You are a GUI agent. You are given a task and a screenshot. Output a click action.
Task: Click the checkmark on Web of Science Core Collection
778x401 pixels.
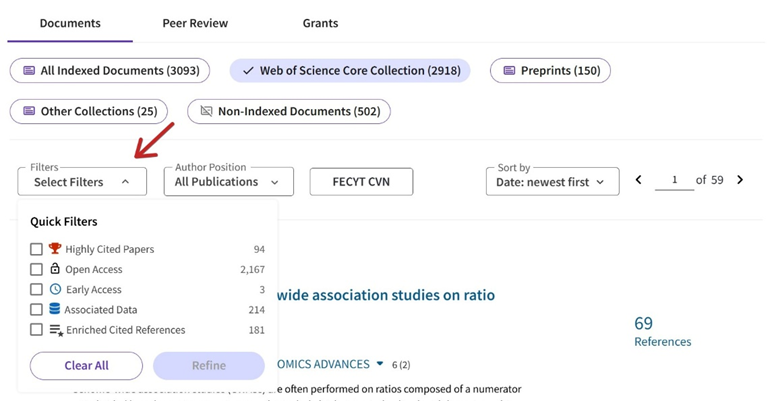click(248, 71)
